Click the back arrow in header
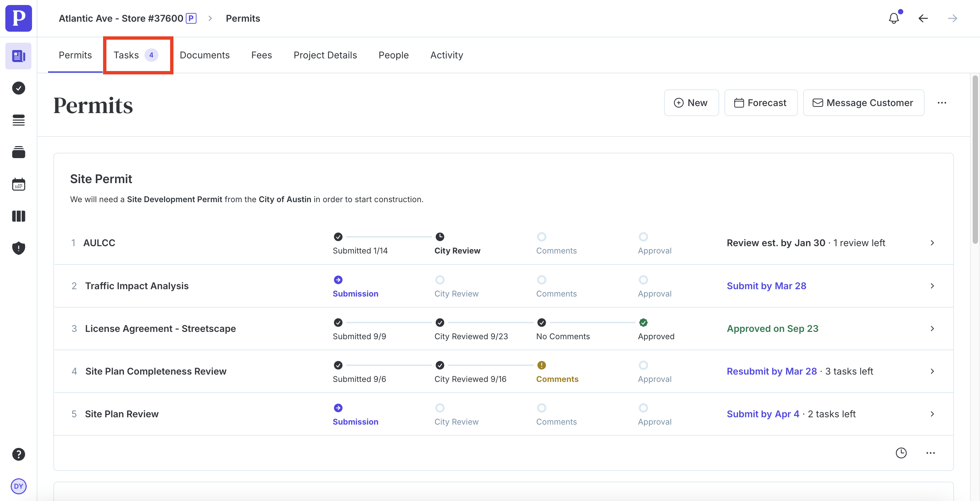 [923, 18]
